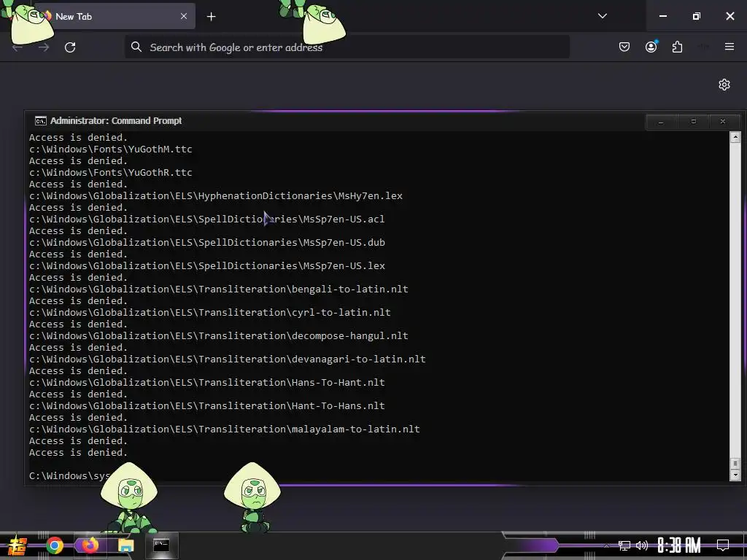Viewport: 747px width, 560px height.
Task: Click the search magnifier icon in address bar
Action: pyautogui.click(x=136, y=47)
